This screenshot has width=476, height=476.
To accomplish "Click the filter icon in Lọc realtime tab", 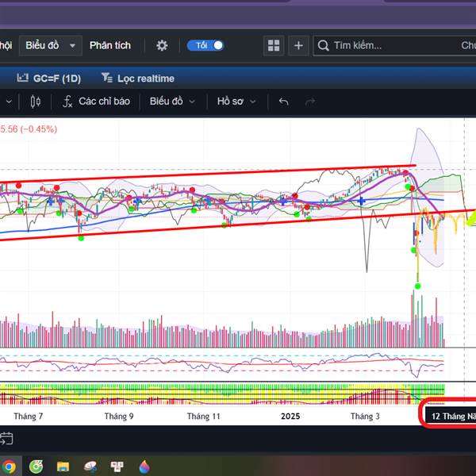I will coord(107,78).
